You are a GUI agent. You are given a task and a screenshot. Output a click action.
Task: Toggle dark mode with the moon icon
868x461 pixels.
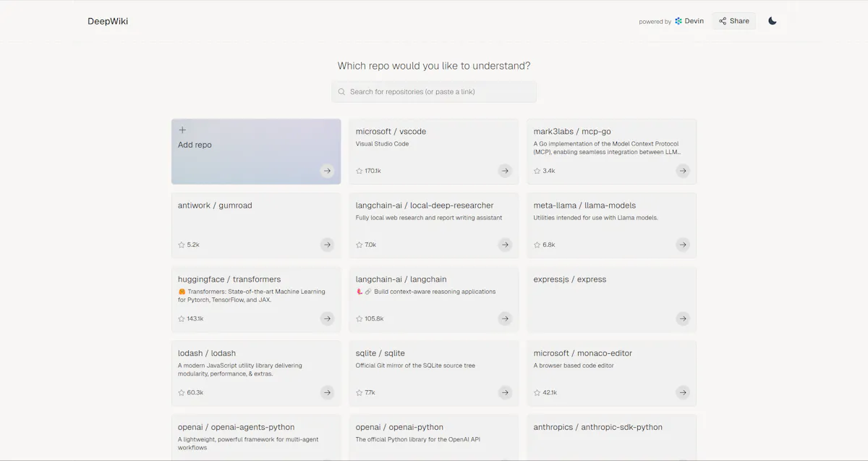tap(773, 21)
